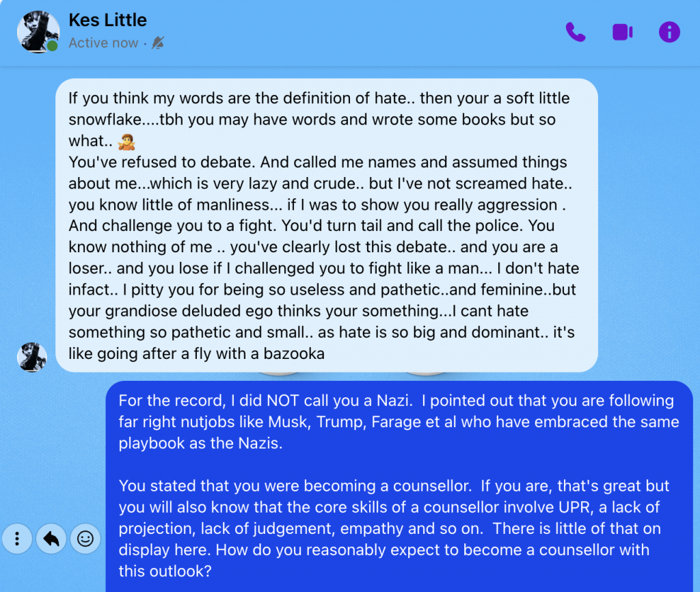Image resolution: width=700 pixels, height=592 pixels.
Task: Click the shrug emoji in the received message
Action: coord(126,142)
